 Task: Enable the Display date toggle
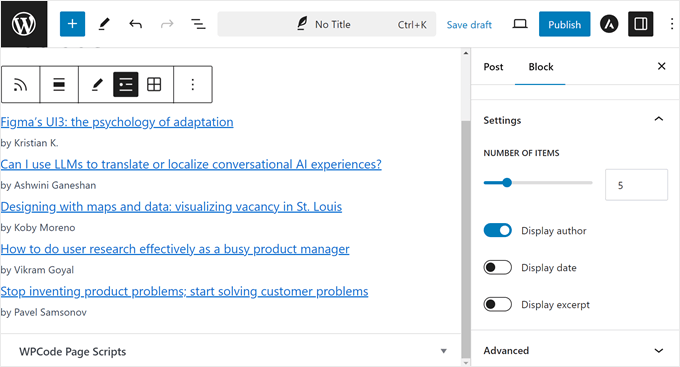click(497, 267)
